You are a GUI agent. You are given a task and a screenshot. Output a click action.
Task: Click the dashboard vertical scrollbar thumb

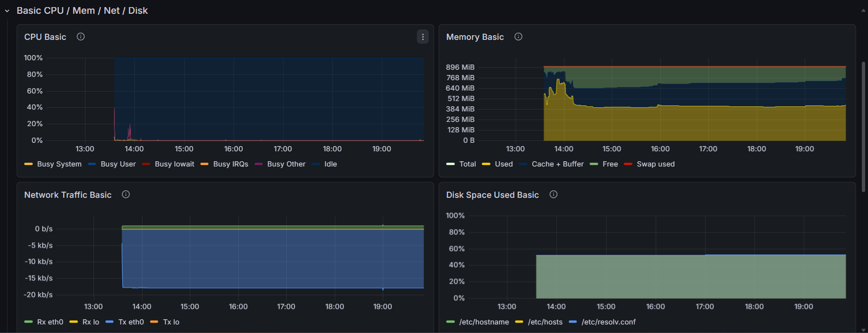click(863, 127)
